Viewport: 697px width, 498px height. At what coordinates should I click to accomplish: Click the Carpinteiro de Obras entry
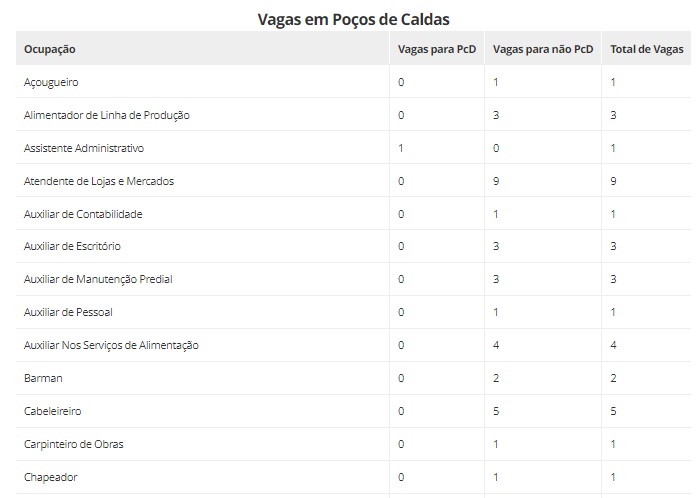74,444
